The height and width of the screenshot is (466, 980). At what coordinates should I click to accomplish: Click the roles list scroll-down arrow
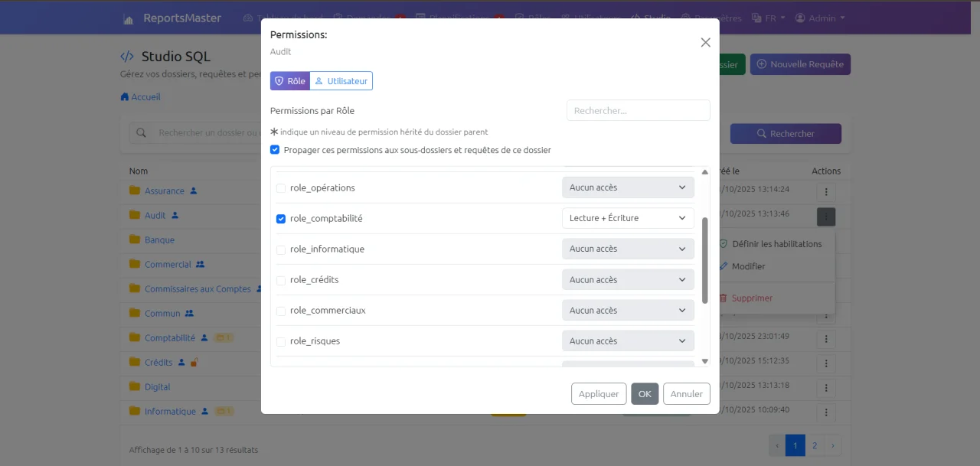pyautogui.click(x=705, y=361)
